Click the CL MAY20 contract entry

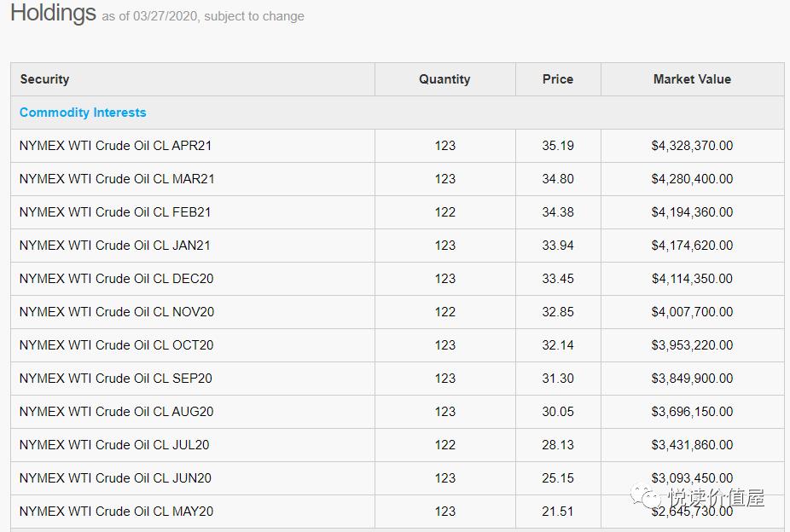(116, 512)
